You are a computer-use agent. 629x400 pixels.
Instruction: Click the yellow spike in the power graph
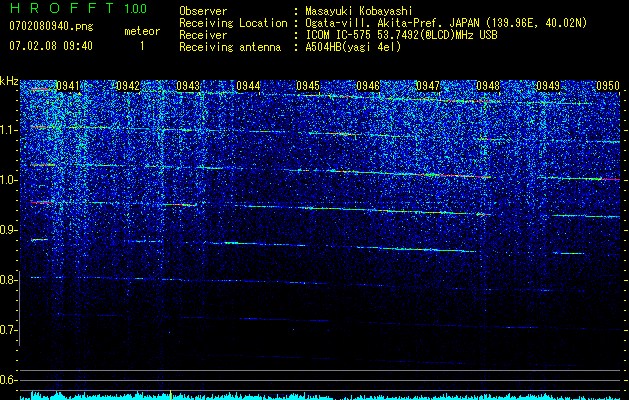pyautogui.click(x=171, y=395)
